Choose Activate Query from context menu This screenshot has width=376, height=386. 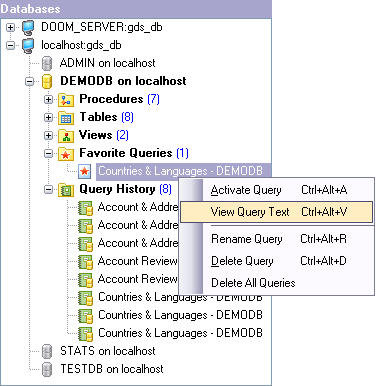coord(277,190)
